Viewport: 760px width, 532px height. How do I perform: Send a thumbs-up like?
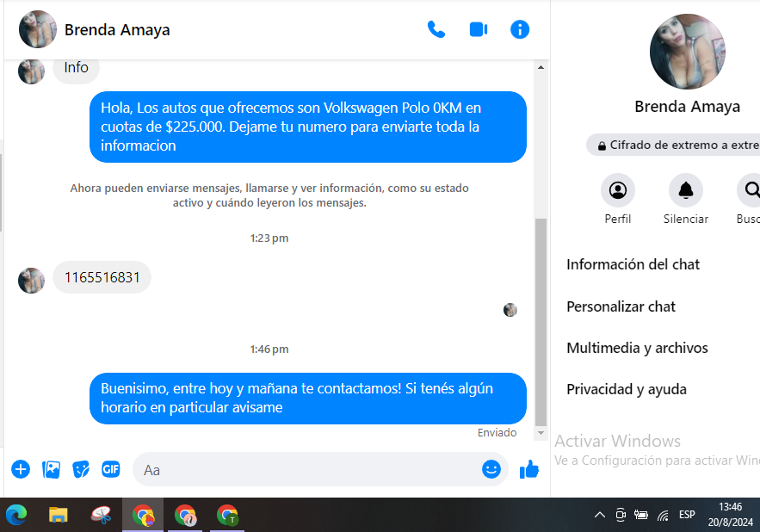tap(528, 469)
